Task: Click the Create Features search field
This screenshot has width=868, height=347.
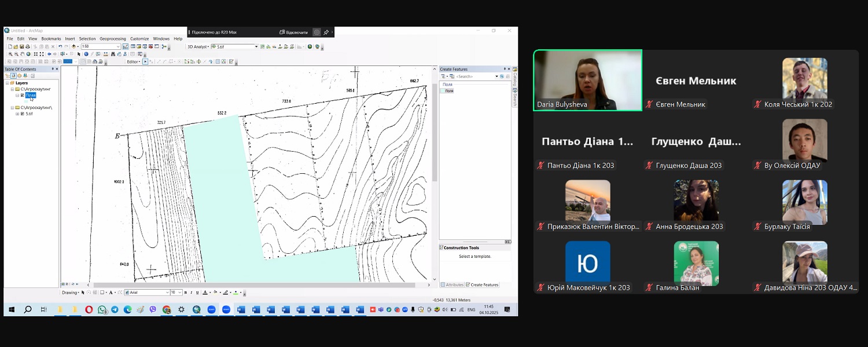Action: (x=475, y=76)
